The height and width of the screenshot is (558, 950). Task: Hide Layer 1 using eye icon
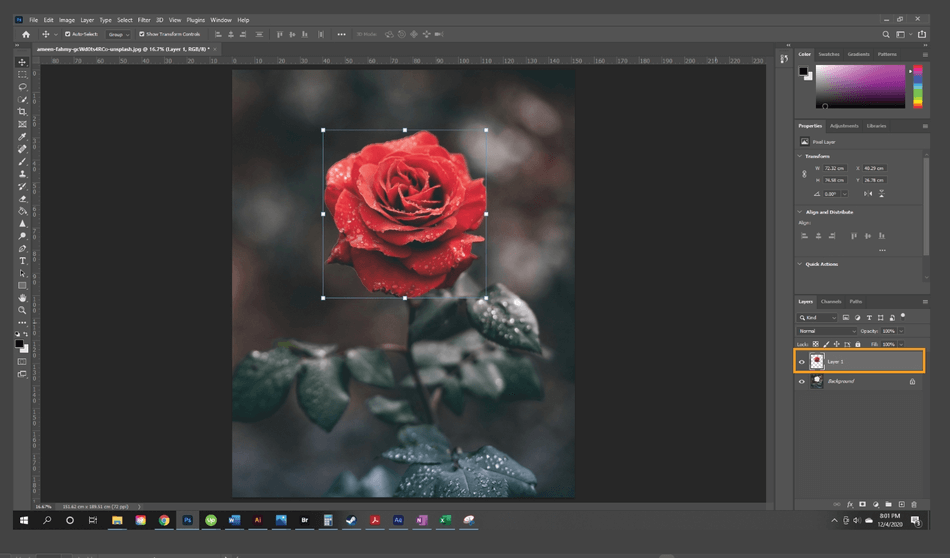click(x=802, y=361)
